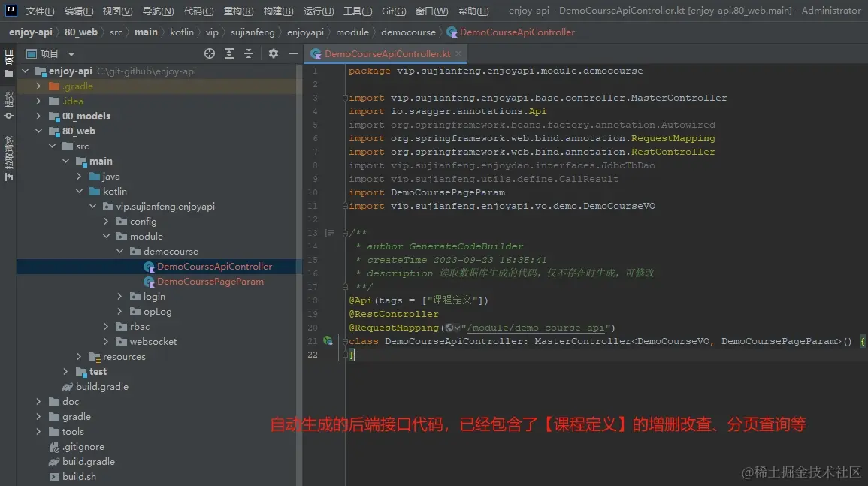868x486 pixels.
Task: Open the 代码(C) menu
Action: [x=198, y=11]
